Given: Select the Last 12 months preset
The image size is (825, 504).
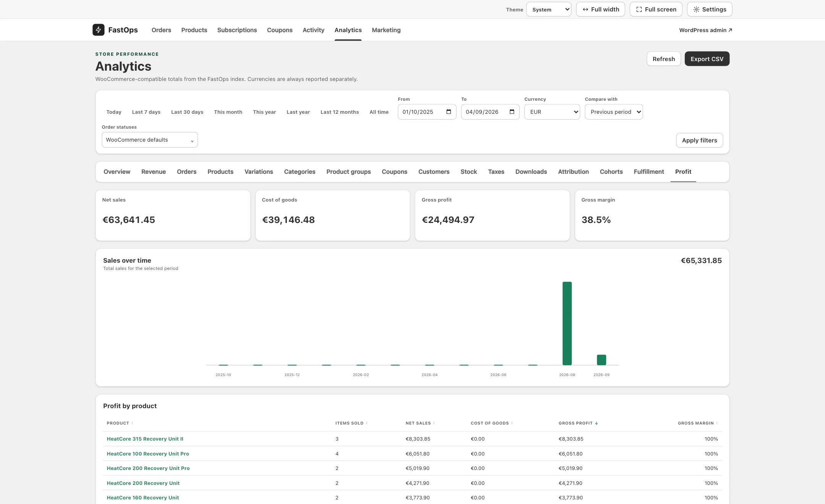Looking at the screenshot, I should tap(340, 112).
